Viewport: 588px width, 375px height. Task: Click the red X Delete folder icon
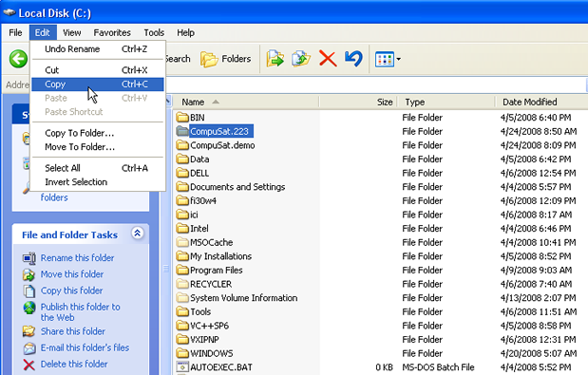28,365
